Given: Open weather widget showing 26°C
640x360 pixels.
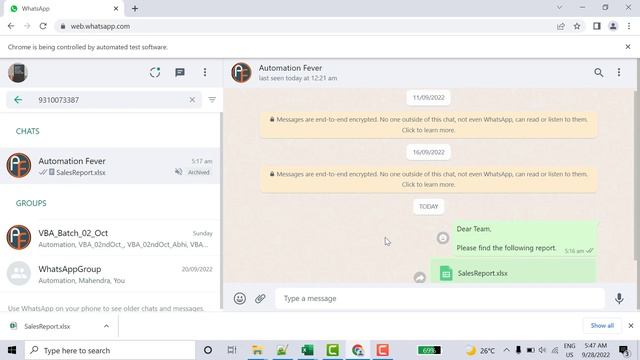Looking at the screenshot, I should coord(480,350).
